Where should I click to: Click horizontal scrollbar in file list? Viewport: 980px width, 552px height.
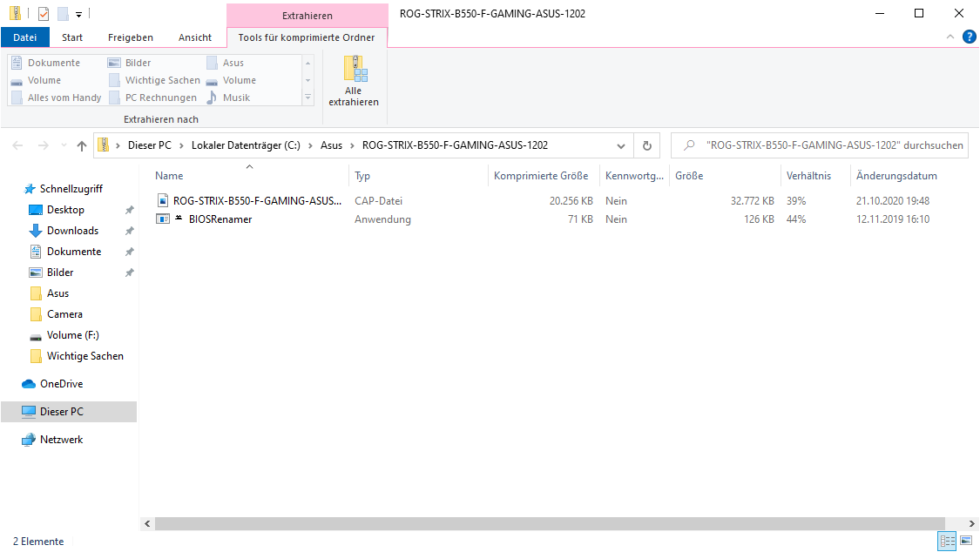pyautogui.click(x=550, y=523)
